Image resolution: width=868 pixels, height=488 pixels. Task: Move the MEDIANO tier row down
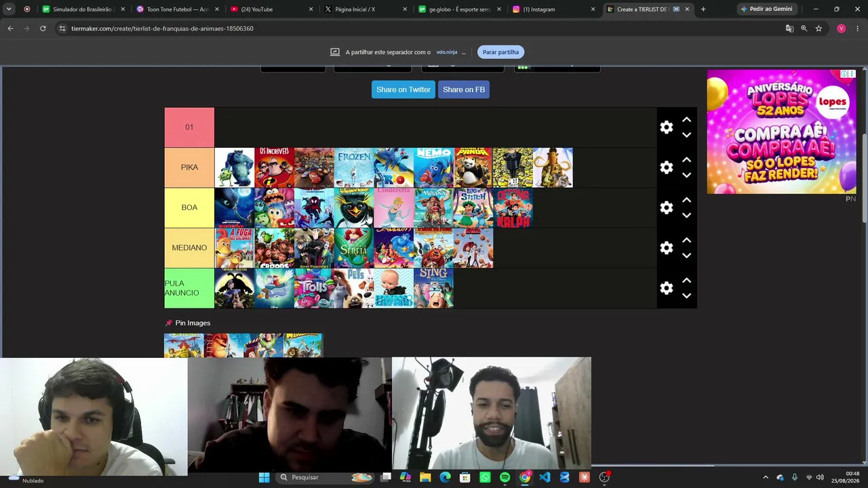[x=686, y=256]
